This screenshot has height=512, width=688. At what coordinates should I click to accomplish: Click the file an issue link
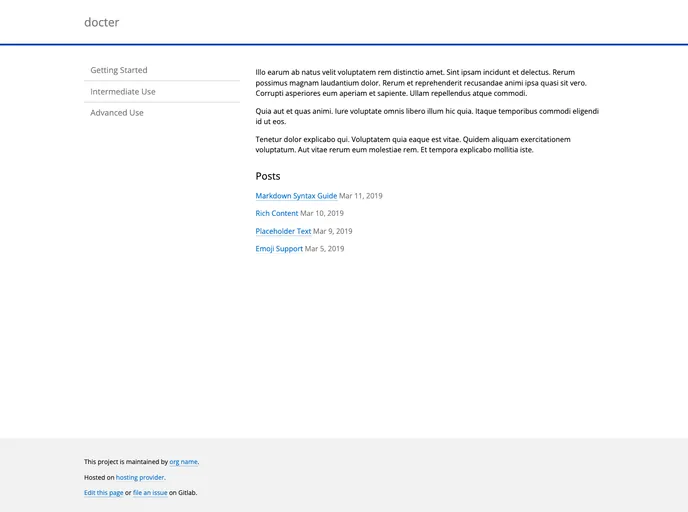coord(150,493)
